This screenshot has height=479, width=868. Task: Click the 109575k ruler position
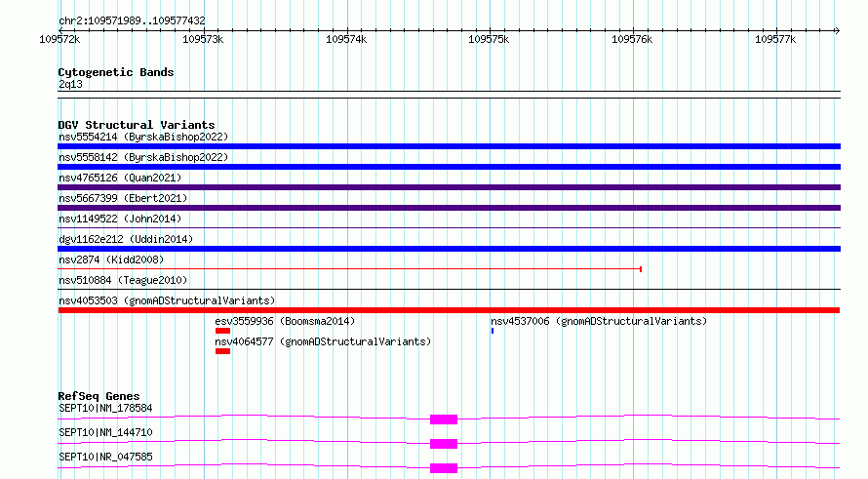(489, 39)
